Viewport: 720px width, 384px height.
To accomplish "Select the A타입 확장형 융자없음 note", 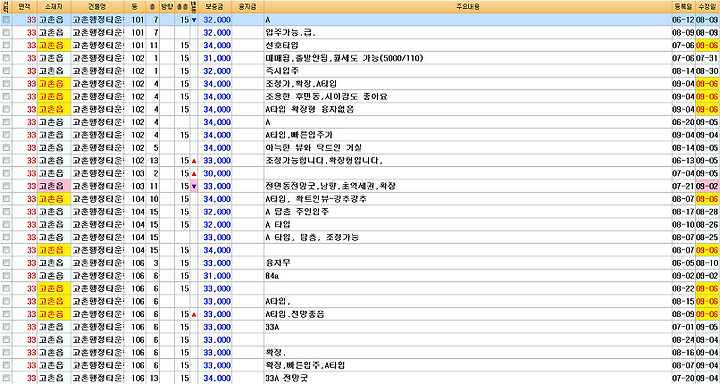I will (x=309, y=110).
